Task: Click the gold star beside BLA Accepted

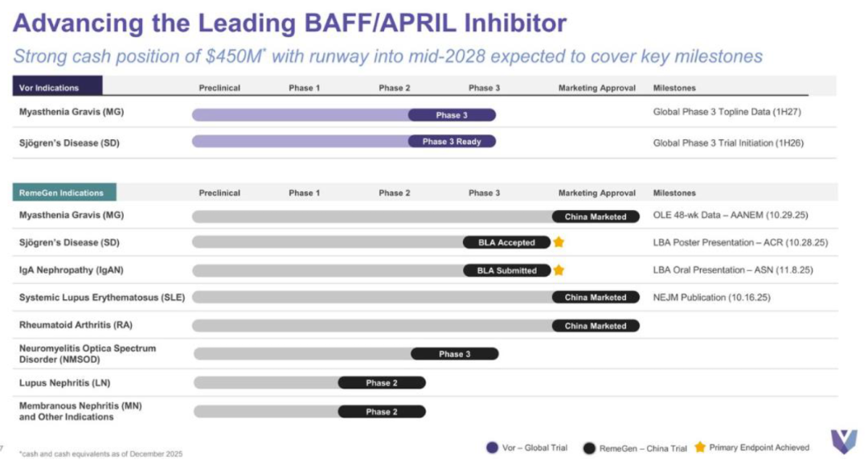Action: tap(559, 242)
